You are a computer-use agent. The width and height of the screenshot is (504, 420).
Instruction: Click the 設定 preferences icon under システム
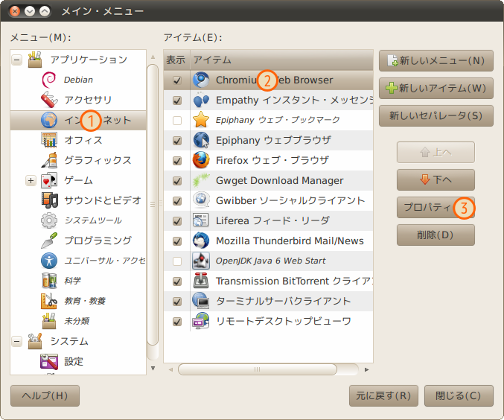tap(49, 361)
